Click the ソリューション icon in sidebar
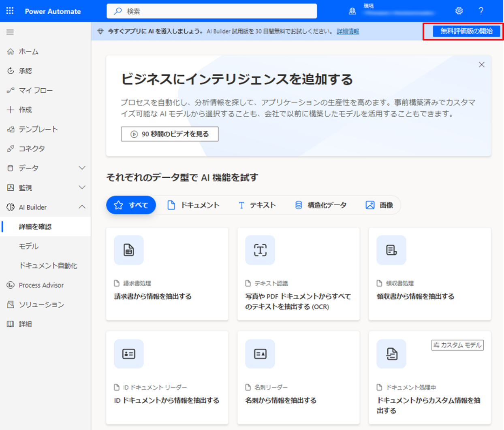This screenshot has height=430, width=504. pyautogui.click(x=11, y=304)
